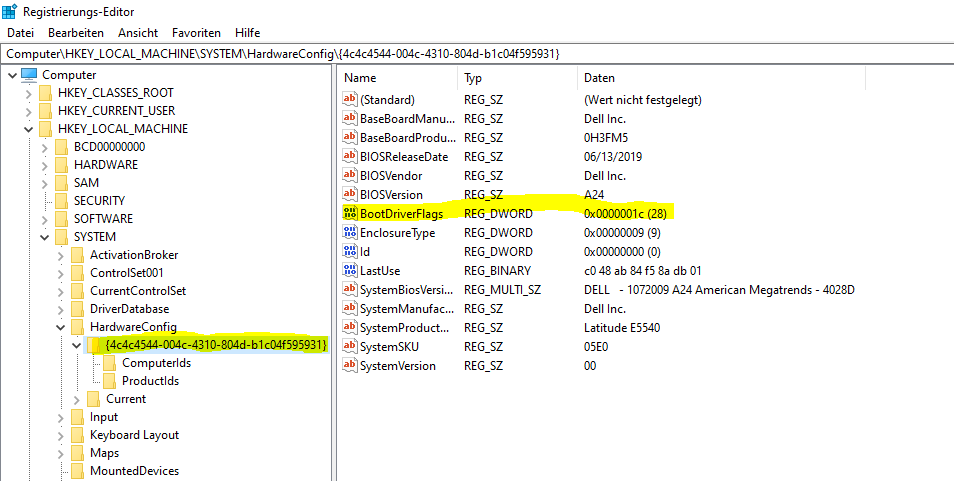Collapse the HardwareConfig key
The height and width of the screenshot is (481, 954).
tap(60, 327)
